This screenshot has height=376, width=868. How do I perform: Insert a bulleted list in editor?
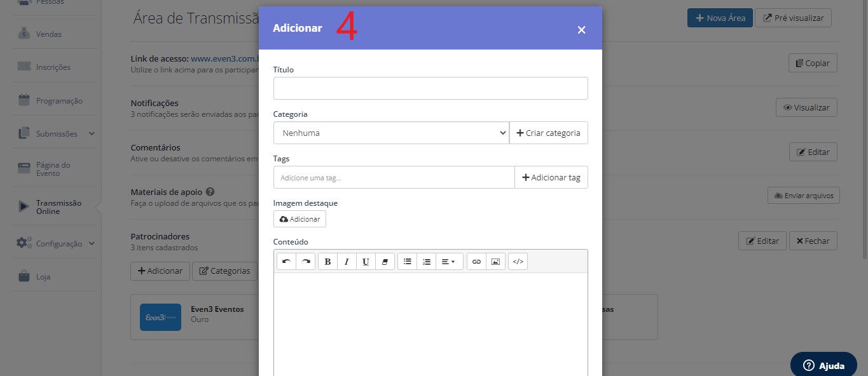tap(407, 262)
